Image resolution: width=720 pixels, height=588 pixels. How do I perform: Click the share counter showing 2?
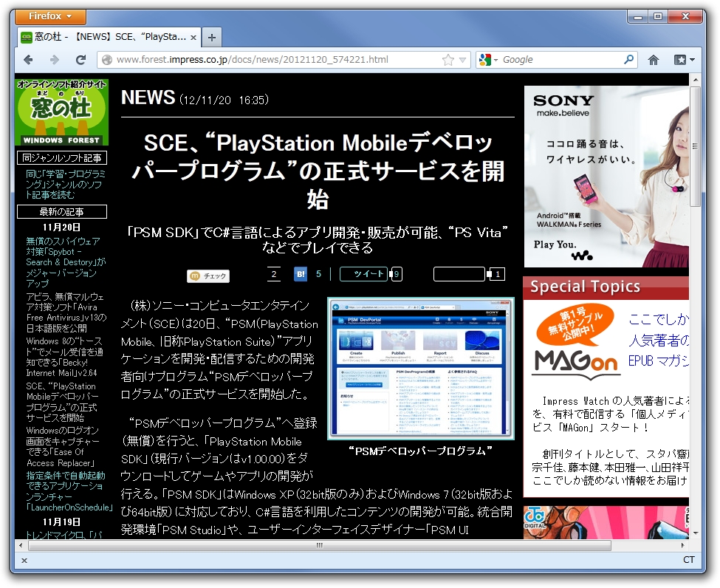(x=274, y=274)
